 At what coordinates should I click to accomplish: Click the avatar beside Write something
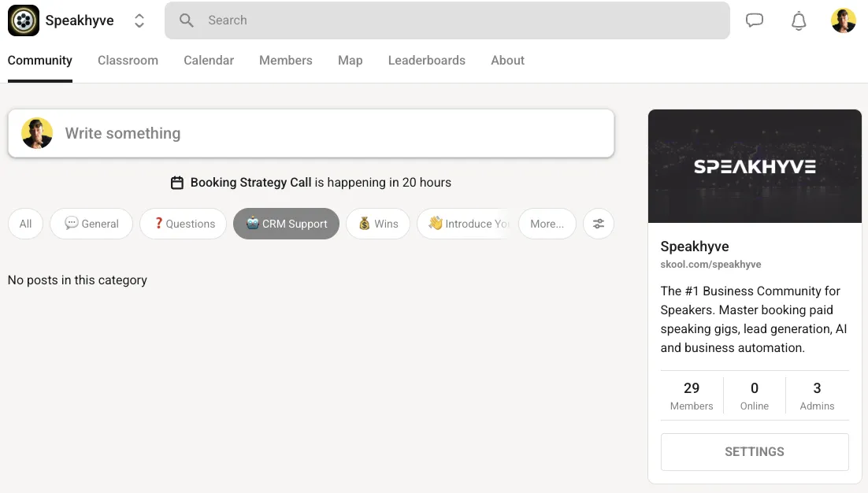click(x=37, y=133)
